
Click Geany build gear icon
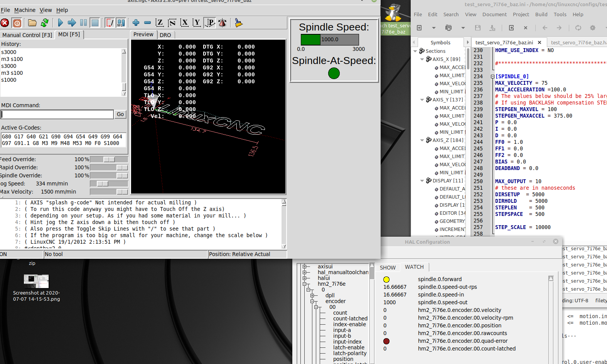593,28
